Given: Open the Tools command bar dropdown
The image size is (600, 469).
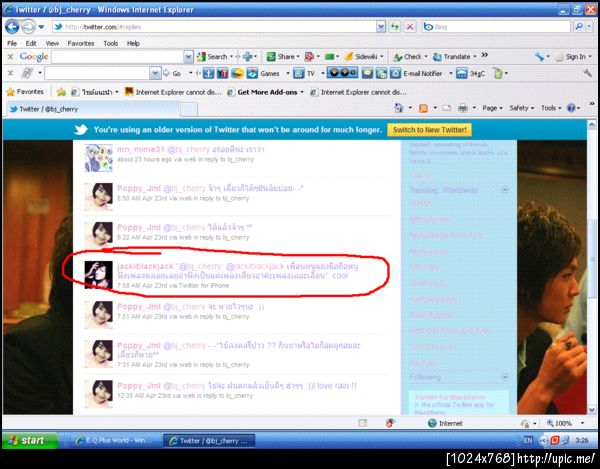Looking at the screenshot, I should [x=551, y=108].
